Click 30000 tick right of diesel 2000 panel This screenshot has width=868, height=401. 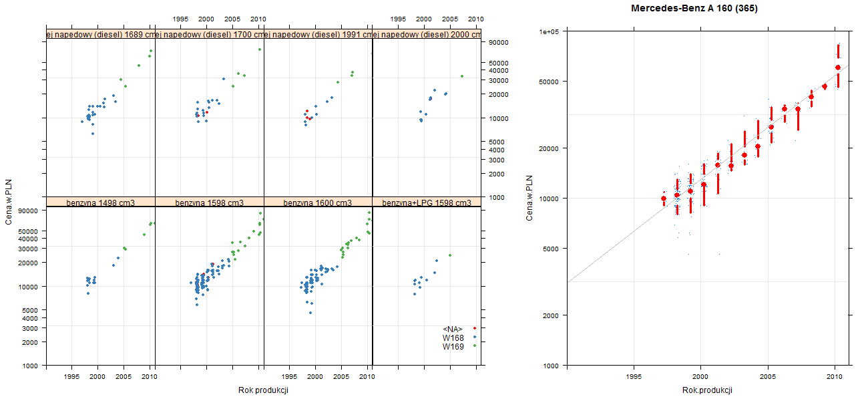point(499,80)
